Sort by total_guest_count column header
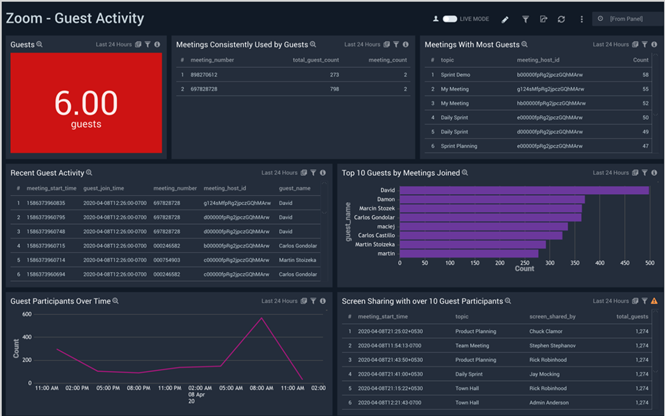Screen dimensions: 665x416 coord(316,60)
